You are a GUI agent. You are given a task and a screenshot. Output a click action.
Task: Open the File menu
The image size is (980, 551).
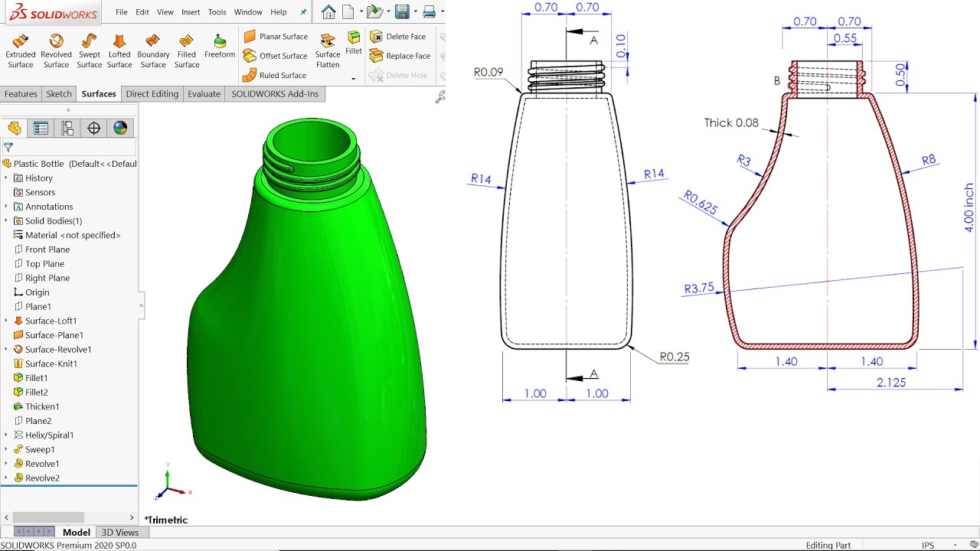(x=122, y=12)
